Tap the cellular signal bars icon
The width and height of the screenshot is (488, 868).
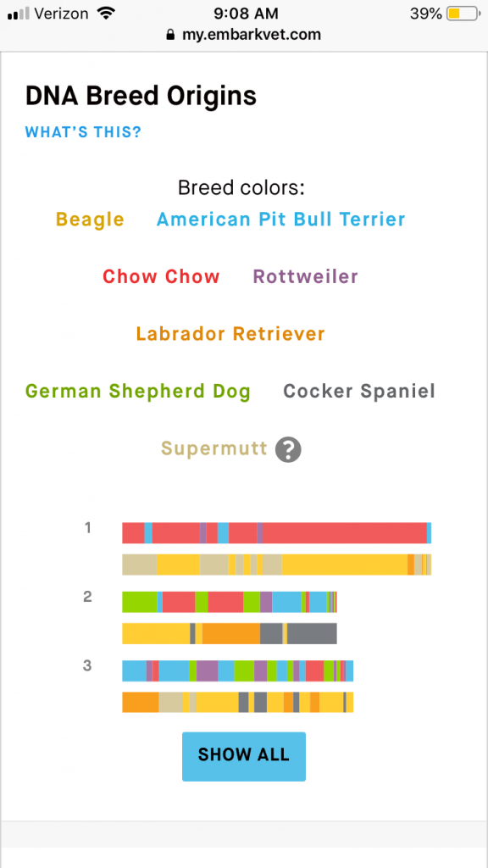[19, 14]
